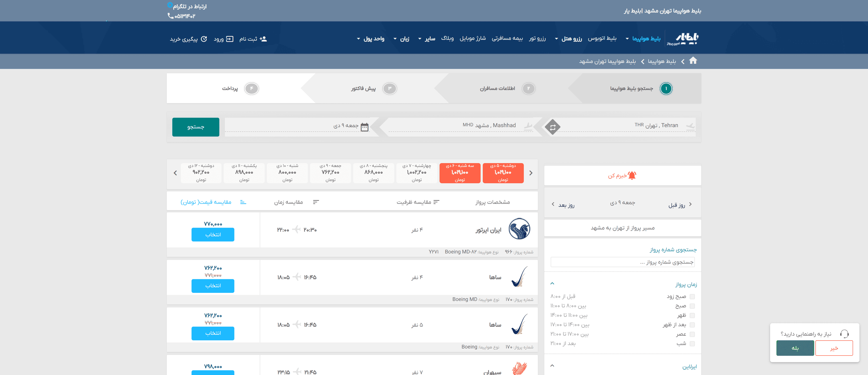Select the شنبه ۱۰ دی date tab
Image resolution: width=868 pixels, height=375 pixels.
287,173
